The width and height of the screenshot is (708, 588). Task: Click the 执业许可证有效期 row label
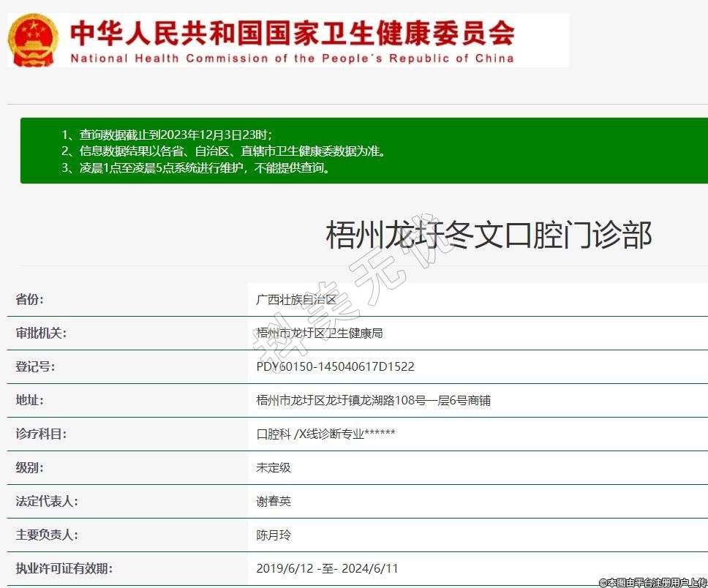(64, 568)
